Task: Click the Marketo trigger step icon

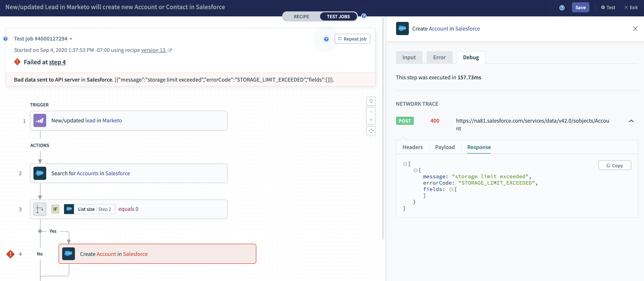Action: point(40,121)
